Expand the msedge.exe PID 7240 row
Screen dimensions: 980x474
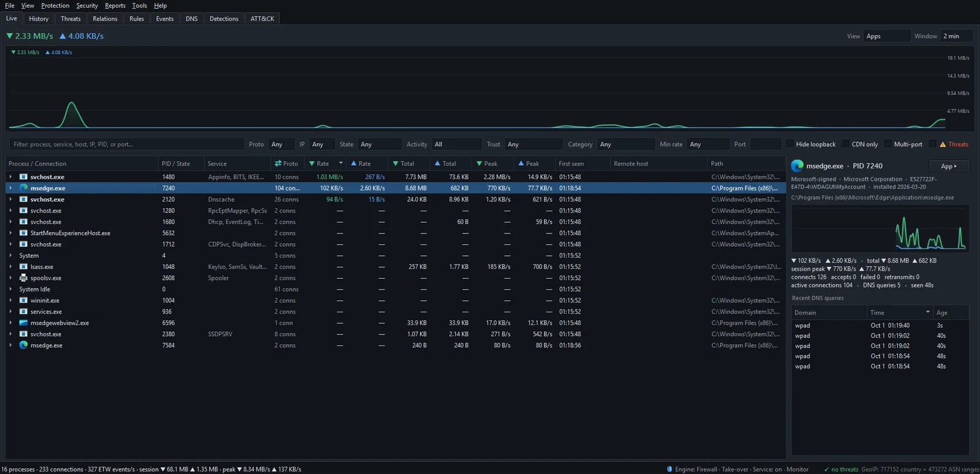point(10,188)
